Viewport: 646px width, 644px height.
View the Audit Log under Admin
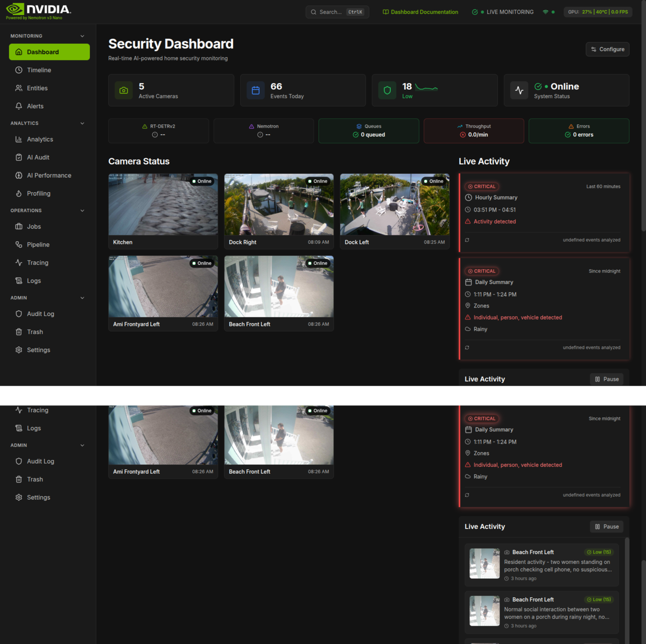tap(41, 313)
